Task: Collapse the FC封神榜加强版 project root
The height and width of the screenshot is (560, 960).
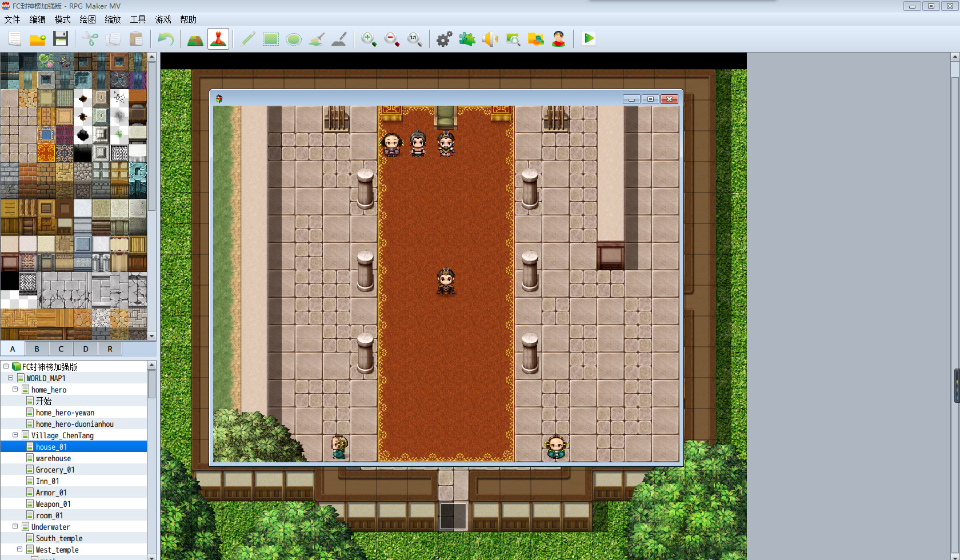Action: (x=6, y=366)
